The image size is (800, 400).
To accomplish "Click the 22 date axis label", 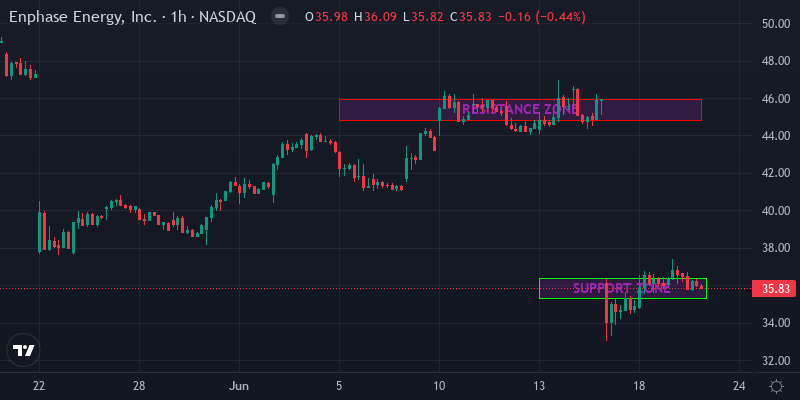I will click(39, 385).
